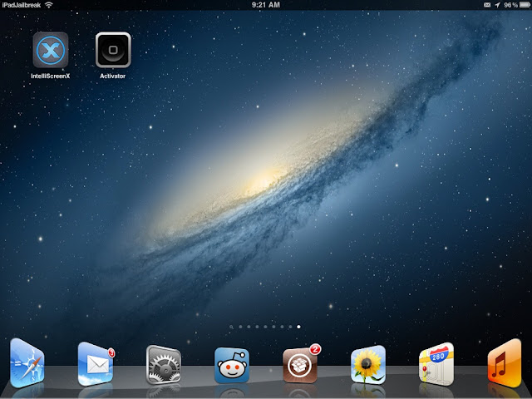Image resolution: width=532 pixels, height=399 pixels.
Task: Tap the 96% battery percentage text
Action: coord(510,5)
